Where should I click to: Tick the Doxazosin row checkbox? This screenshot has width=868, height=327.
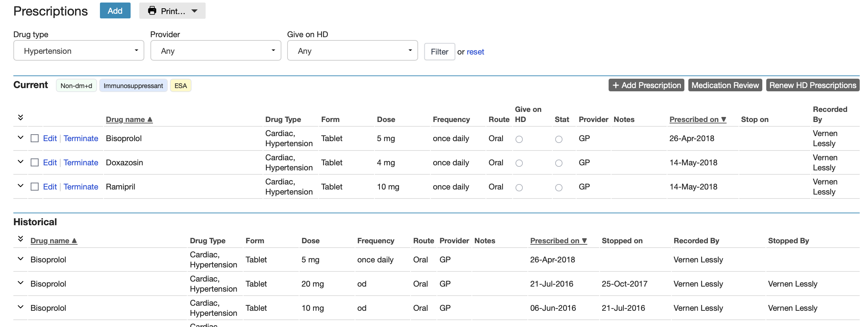[35, 162]
